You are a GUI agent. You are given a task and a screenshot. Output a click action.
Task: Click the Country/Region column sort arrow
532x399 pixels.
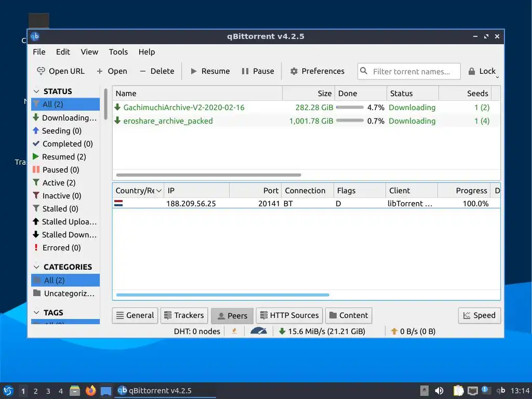pyautogui.click(x=159, y=191)
